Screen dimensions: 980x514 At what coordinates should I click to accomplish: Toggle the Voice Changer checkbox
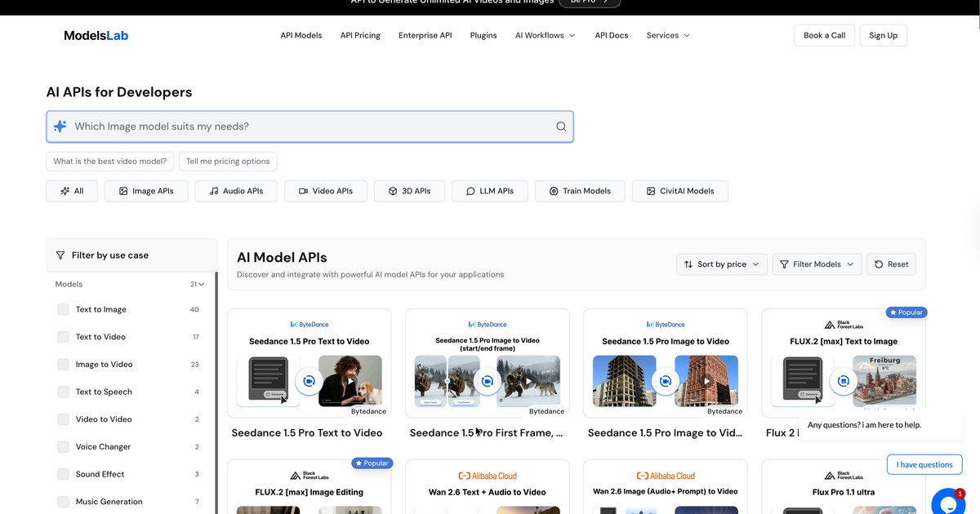(x=63, y=447)
